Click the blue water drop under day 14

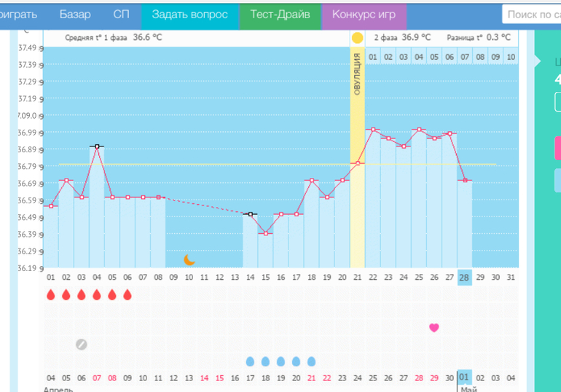pyautogui.click(x=251, y=361)
